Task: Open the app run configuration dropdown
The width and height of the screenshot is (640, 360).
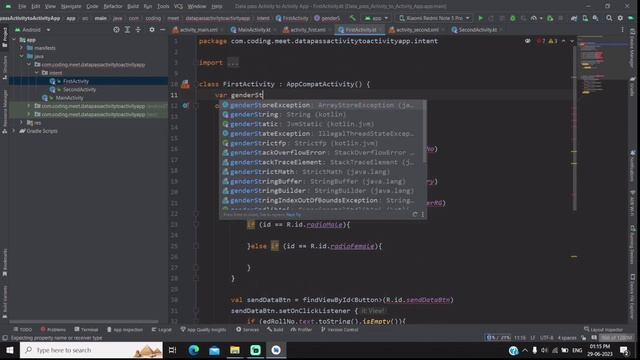Action: pos(376,18)
